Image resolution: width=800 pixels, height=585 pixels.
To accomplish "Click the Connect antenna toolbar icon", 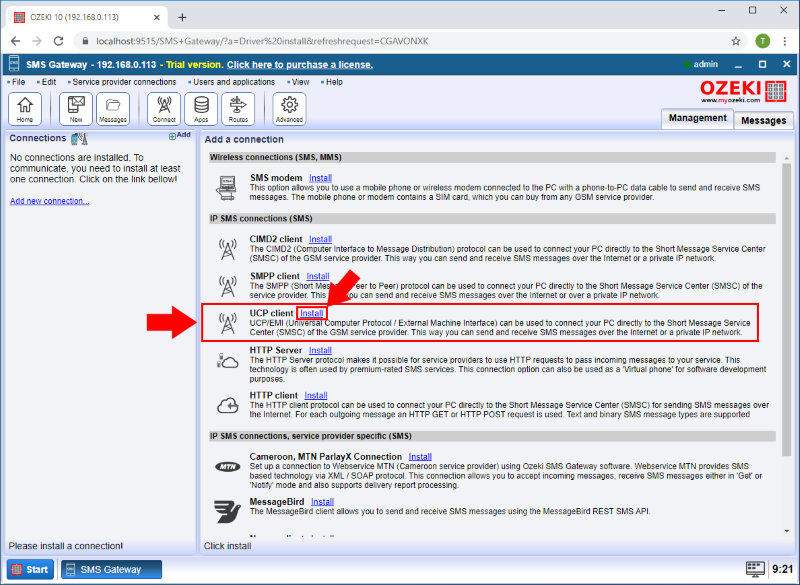I will [164, 109].
